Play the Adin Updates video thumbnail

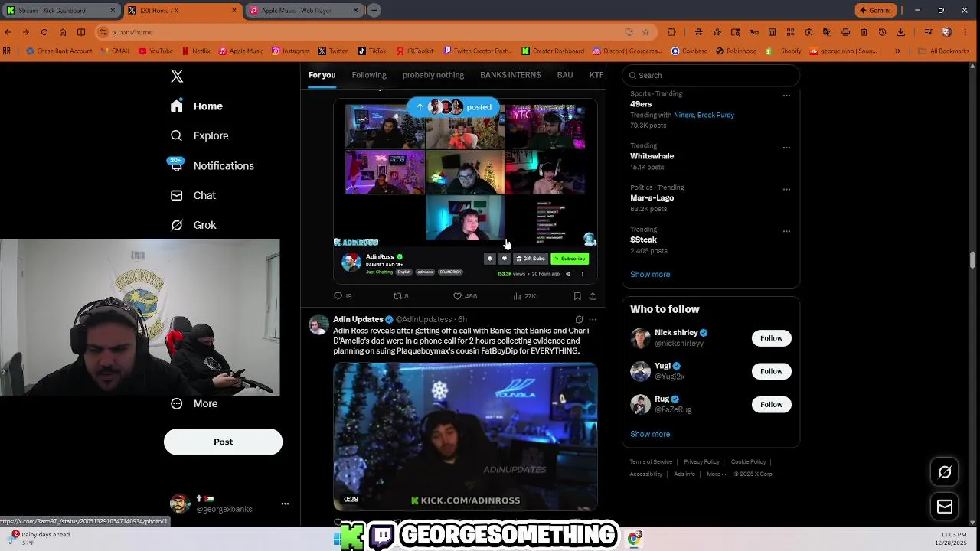(x=465, y=437)
